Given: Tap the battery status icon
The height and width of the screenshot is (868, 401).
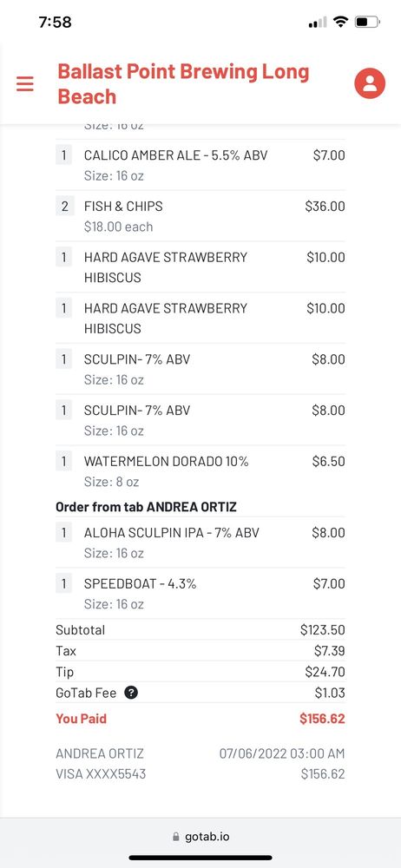Looking at the screenshot, I should pyautogui.click(x=367, y=23).
